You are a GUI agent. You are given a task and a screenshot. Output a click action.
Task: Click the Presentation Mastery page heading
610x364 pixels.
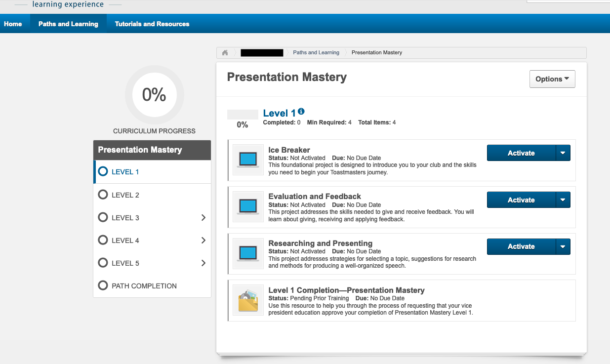[x=287, y=77]
